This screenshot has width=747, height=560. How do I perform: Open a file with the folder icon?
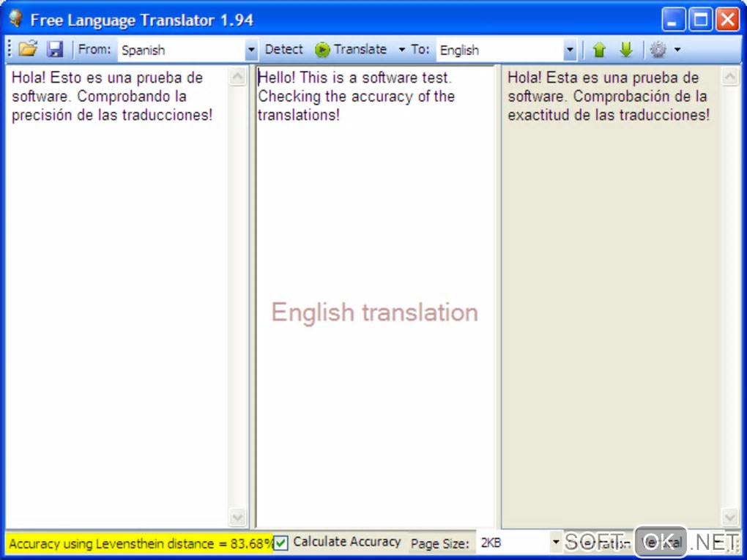point(28,49)
